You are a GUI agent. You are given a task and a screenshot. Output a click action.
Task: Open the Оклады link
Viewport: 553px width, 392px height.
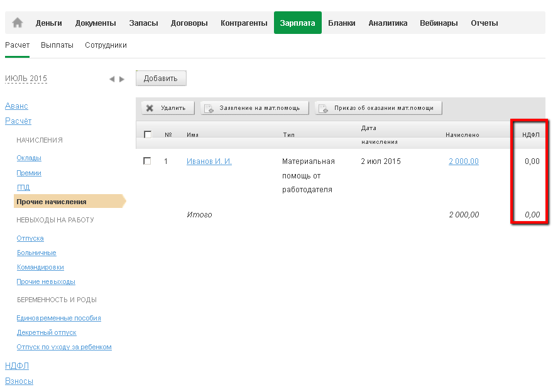coord(29,158)
